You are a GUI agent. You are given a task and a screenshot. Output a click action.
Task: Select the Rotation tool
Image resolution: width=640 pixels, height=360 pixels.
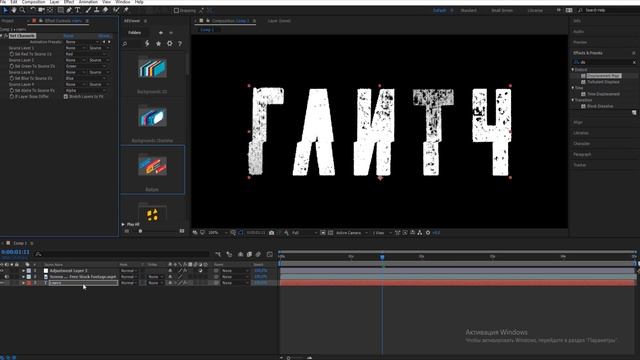(x=33, y=10)
